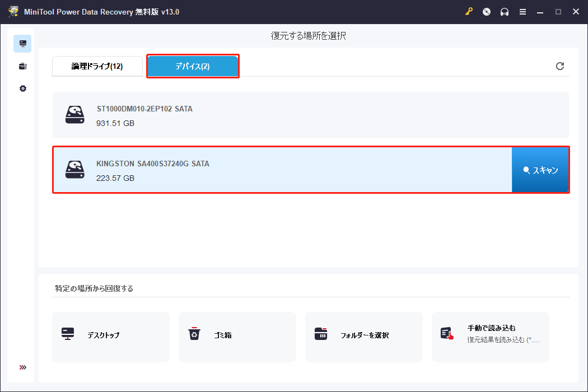
Task: Recover from デスクトップ location
Action: pyautogui.click(x=111, y=337)
